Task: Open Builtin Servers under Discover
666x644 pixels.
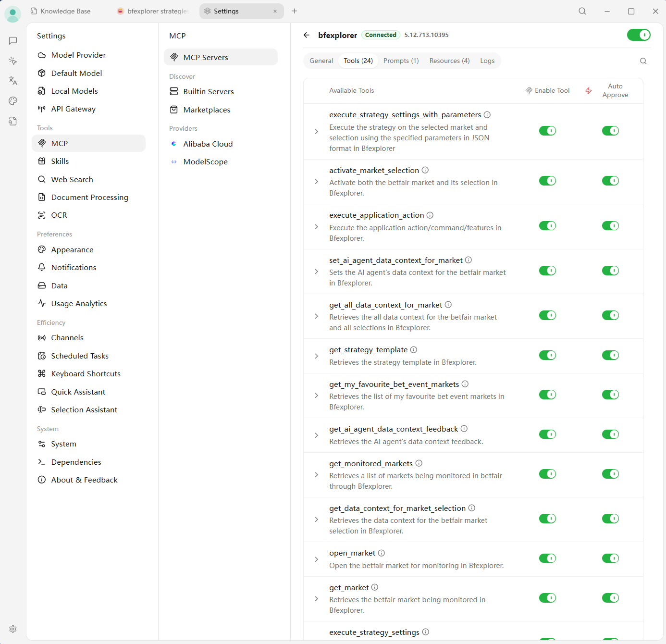Action: tap(221, 92)
